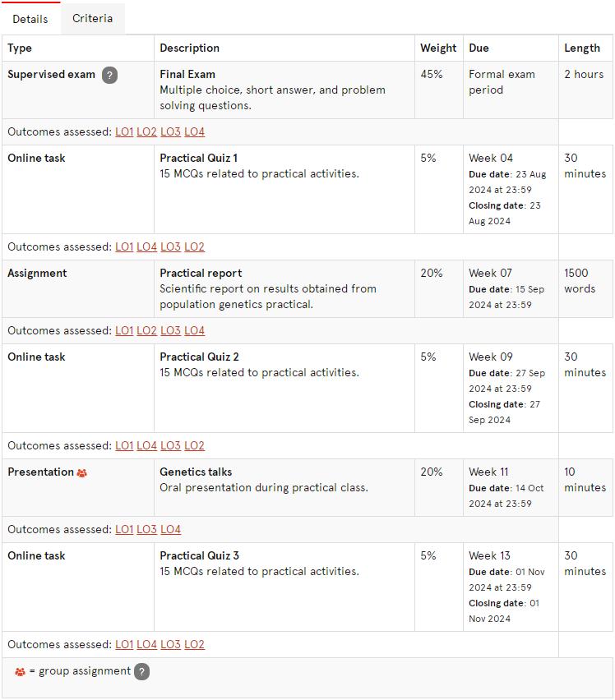Click the group icon beside Presentation
This screenshot has height=700, width=615.
pos(81,472)
